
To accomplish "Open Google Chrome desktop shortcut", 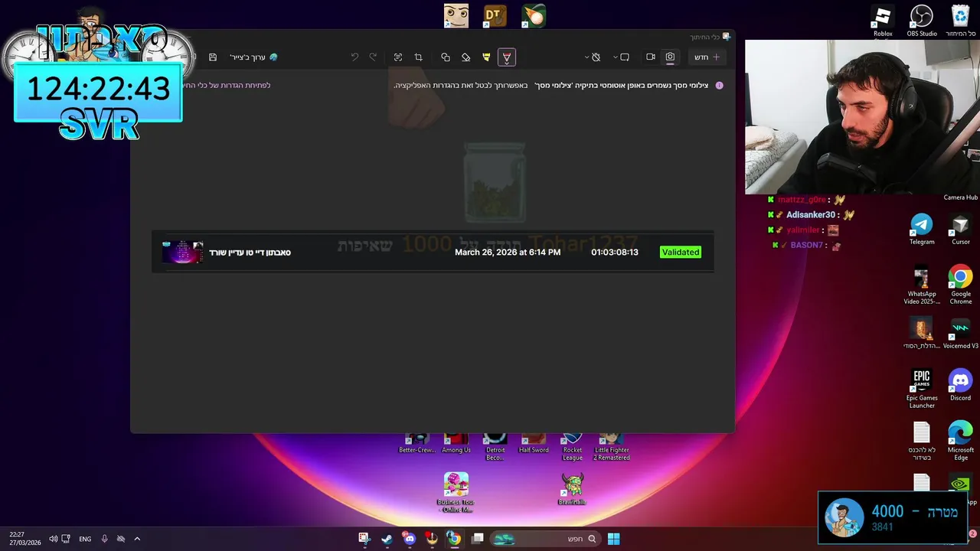I will click(x=961, y=285).
